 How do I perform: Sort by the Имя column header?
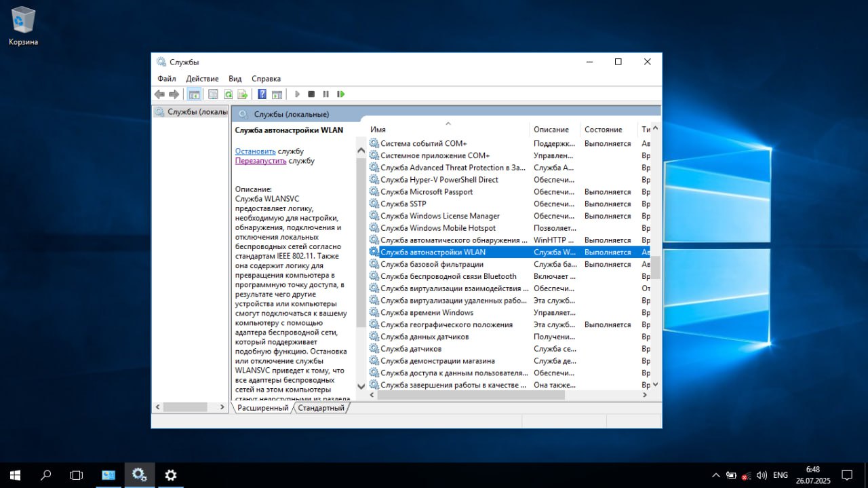pos(448,129)
